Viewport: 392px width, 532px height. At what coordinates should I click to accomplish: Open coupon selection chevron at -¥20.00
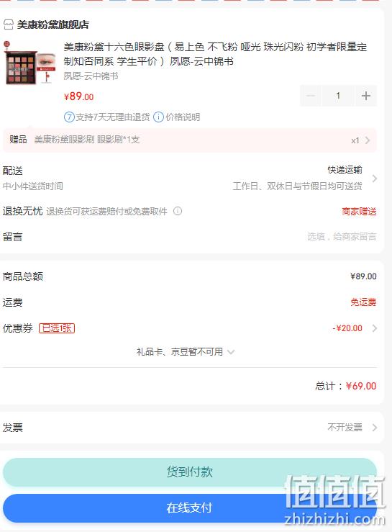(x=374, y=328)
